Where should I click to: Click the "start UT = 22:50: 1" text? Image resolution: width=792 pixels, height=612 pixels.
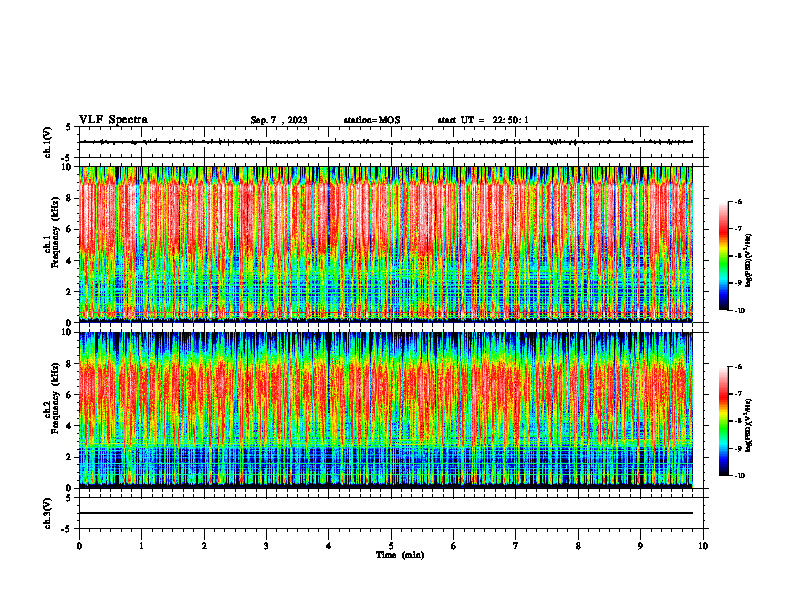coord(483,120)
